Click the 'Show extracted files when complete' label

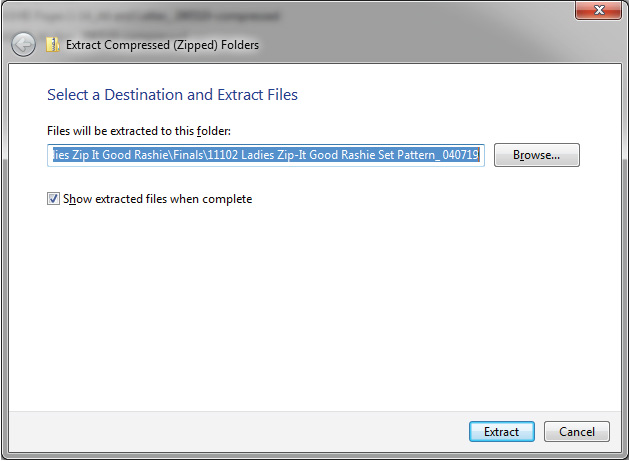coord(157,199)
